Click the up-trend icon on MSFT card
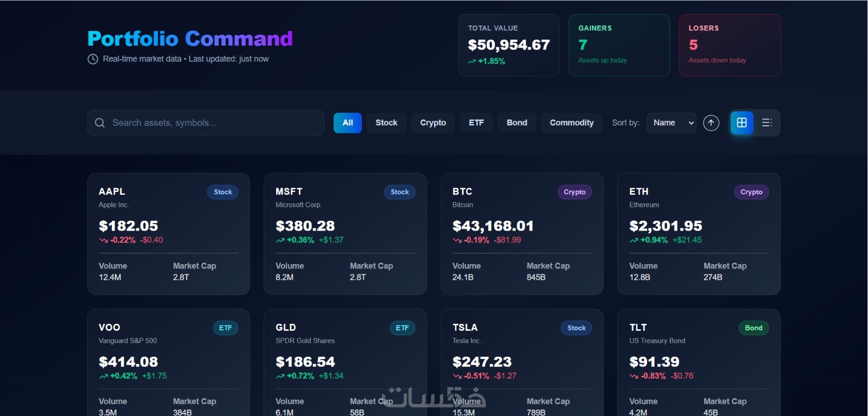Viewport: 868px width, 416px height. 280,240
